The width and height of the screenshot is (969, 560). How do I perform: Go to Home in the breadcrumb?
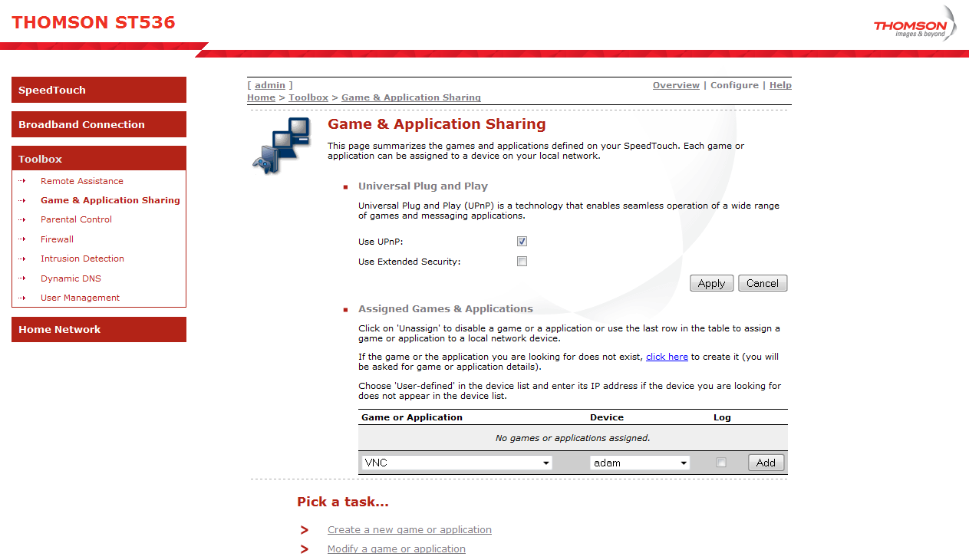coord(261,97)
